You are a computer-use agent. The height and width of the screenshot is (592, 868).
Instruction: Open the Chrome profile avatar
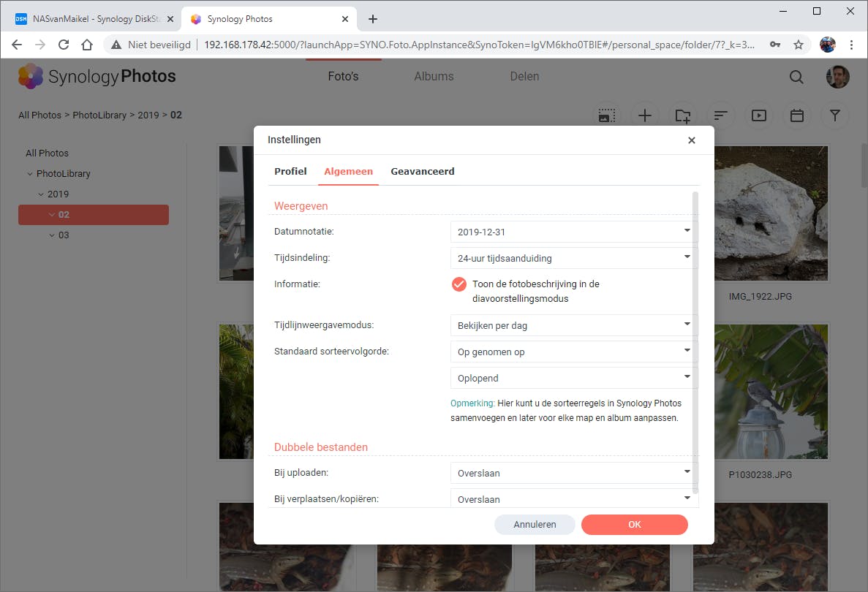pyautogui.click(x=828, y=45)
